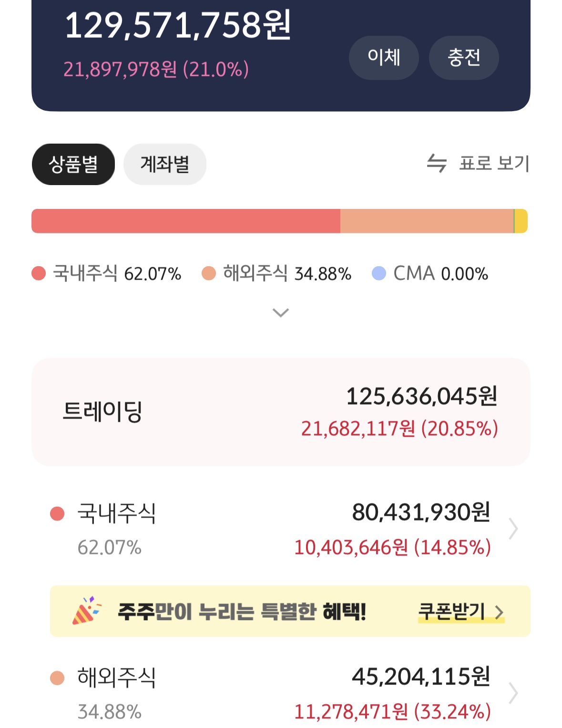The height and width of the screenshot is (728, 562).
Task: Click the yellow segment at bar end
Action: [521, 221]
